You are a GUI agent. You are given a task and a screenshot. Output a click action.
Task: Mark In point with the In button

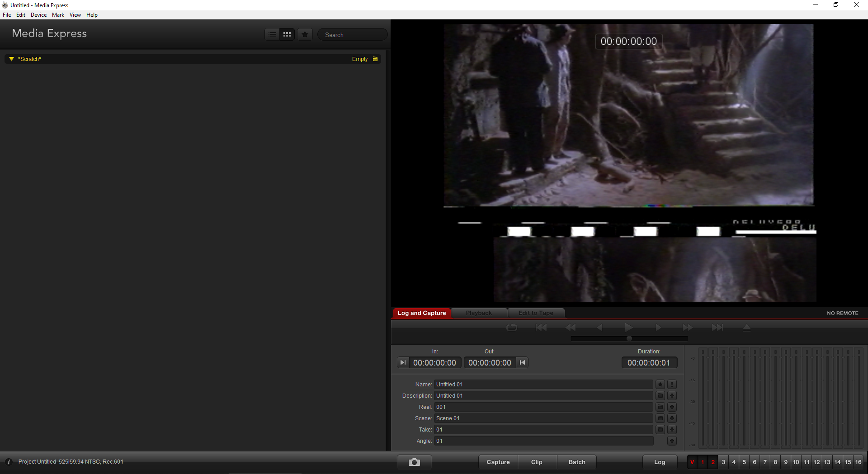click(403, 362)
